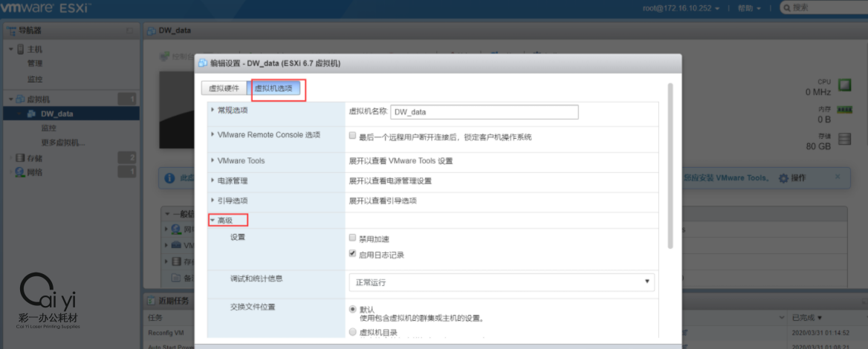Viewport: 868px width, 349px height.
Task: Click the search magnifier icon in header
Action: (x=786, y=7)
